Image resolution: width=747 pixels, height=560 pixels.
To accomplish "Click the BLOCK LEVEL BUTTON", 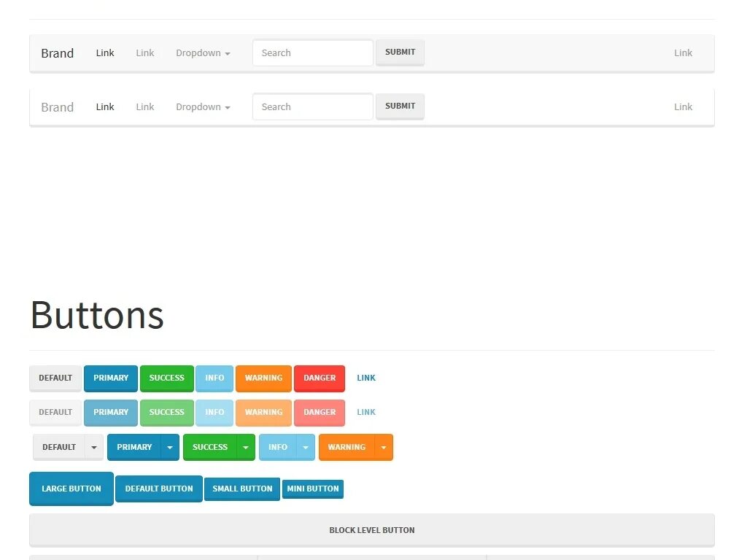I will [372, 530].
